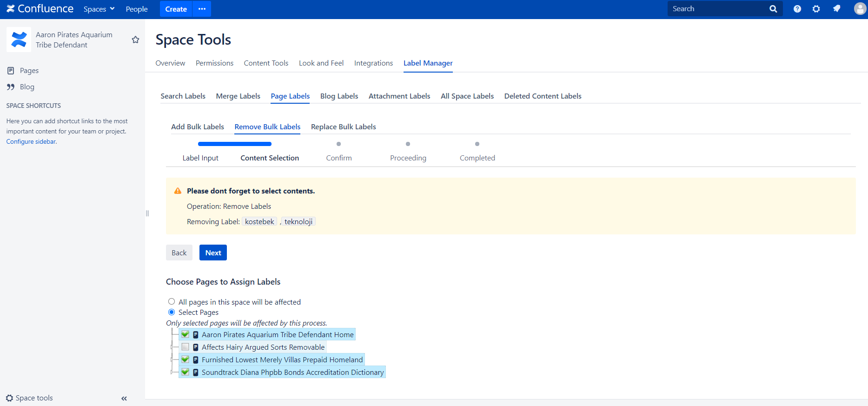Switch to the Integrations tab
Screen dimensions: 868x406
click(x=373, y=63)
